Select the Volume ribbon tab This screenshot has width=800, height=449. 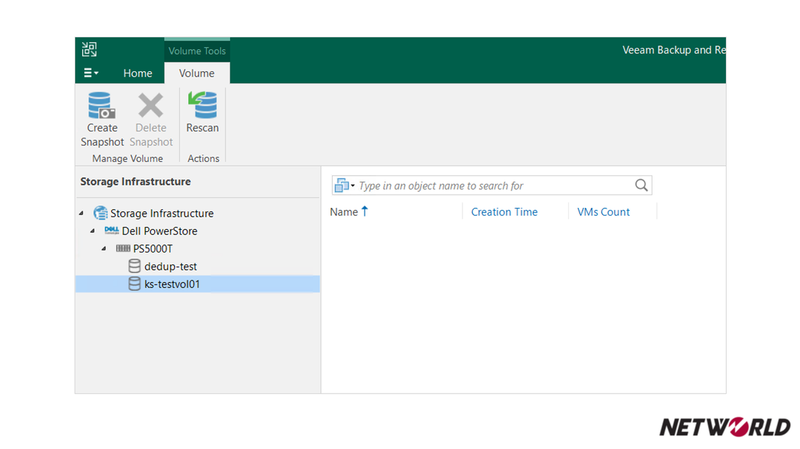click(197, 73)
